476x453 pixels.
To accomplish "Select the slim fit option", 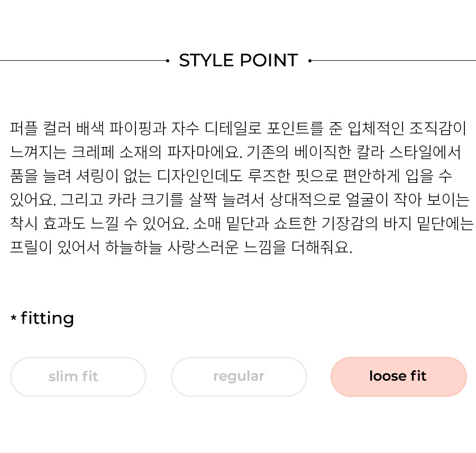I will tap(78, 377).
